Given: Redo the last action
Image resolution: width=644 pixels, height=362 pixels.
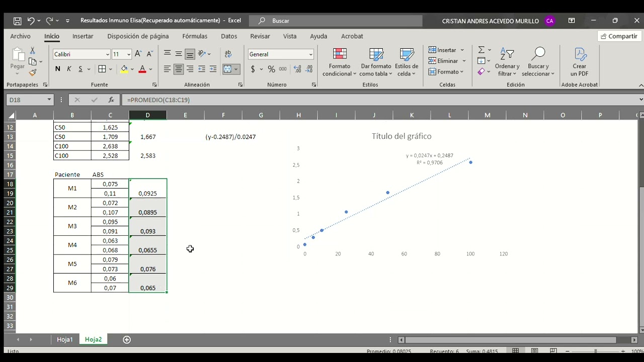Looking at the screenshot, I should [x=49, y=21].
